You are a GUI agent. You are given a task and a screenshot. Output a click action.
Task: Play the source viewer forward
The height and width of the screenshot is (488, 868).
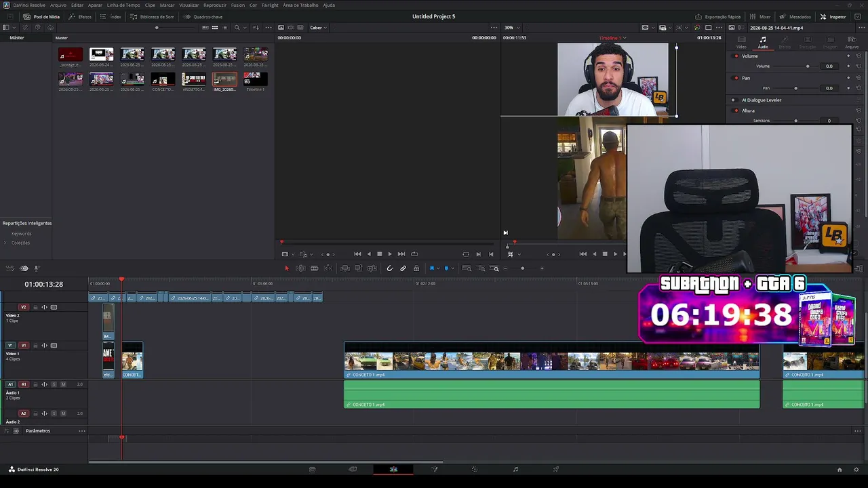[x=389, y=254]
